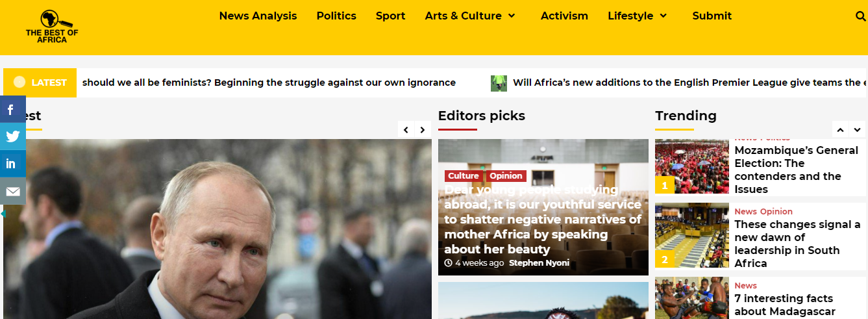This screenshot has height=319, width=868.
Task: Select the Sport menu item
Action: pos(390,16)
